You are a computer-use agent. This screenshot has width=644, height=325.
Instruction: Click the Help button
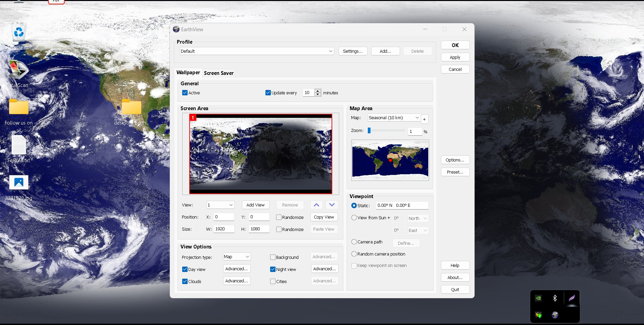(x=455, y=265)
